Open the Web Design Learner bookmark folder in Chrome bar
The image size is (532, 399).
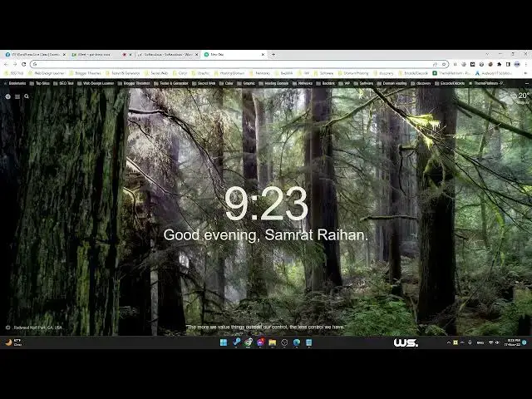47,73
